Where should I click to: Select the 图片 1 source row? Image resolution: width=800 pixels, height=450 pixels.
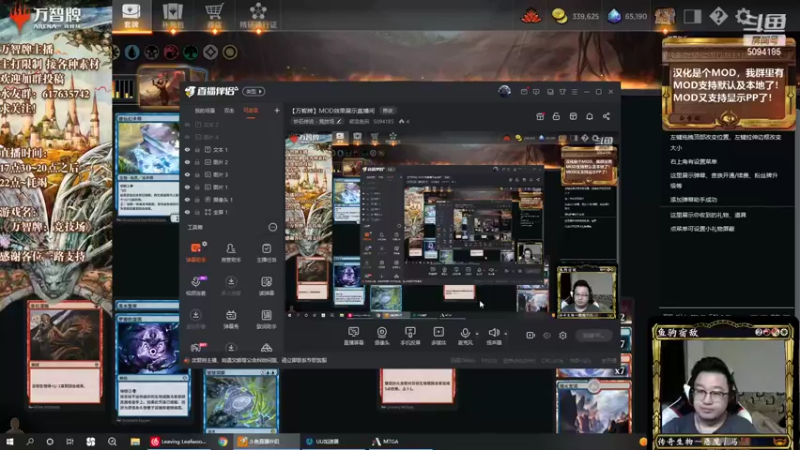pyautogui.click(x=232, y=187)
